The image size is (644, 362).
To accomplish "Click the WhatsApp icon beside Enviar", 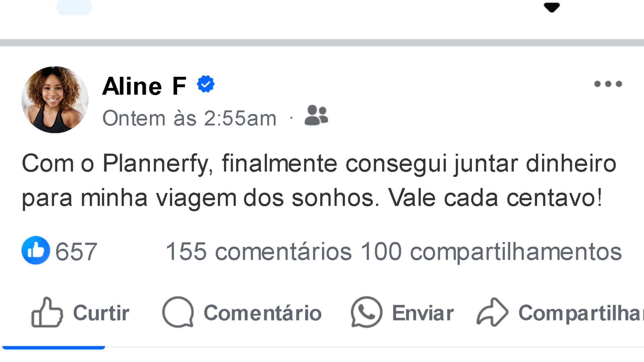I will coord(366,312).
